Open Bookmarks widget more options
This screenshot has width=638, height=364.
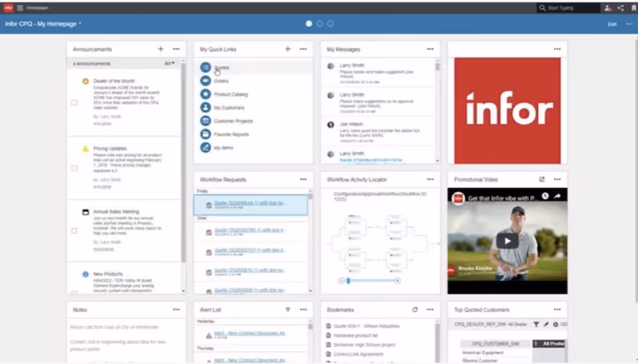click(x=430, y=310)
